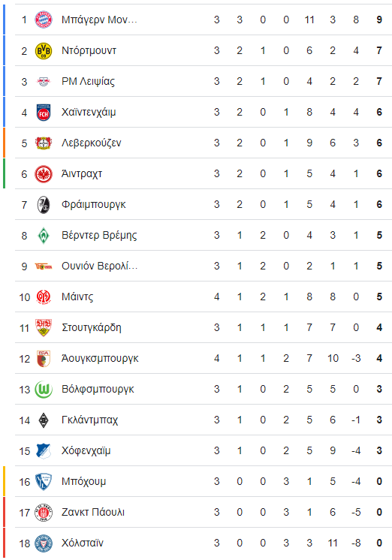Select the Μπόχουμ team name

[83, 481]
